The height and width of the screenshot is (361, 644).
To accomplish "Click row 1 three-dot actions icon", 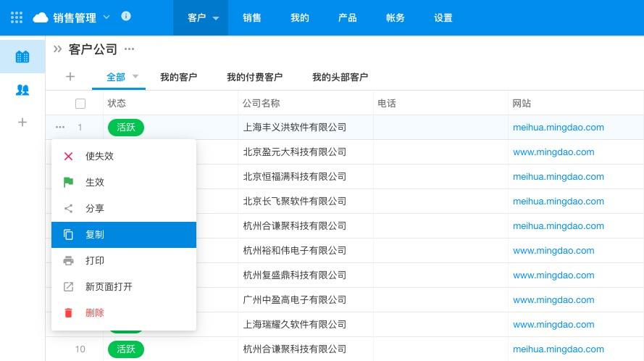I will [60, 128].
